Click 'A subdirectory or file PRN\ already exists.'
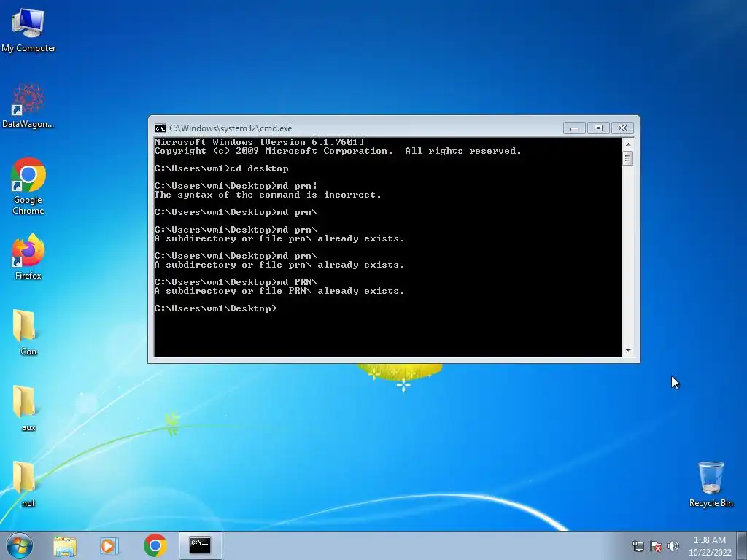Screen dimensions: 747x560 point(279,291)
